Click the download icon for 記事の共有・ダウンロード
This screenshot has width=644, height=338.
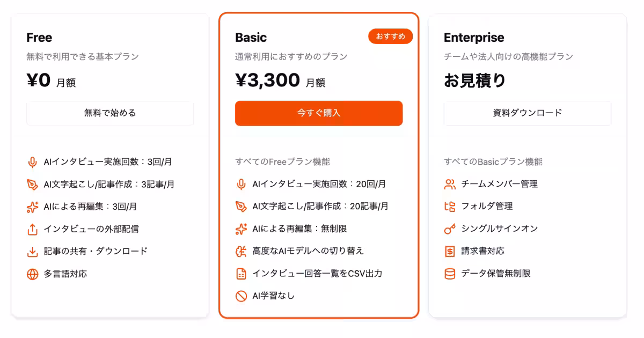point(32,251)
